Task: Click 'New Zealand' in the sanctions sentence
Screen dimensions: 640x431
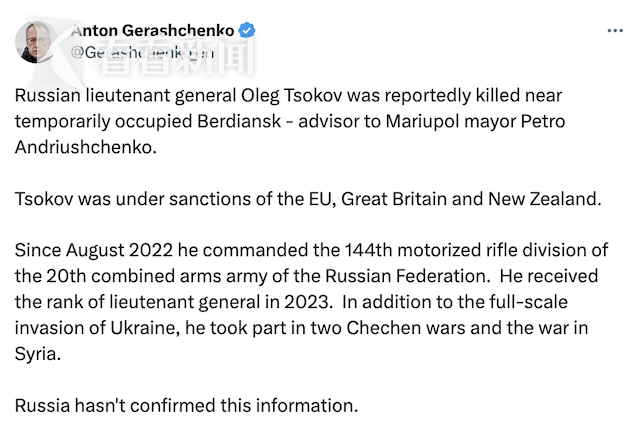Action: 544,199
